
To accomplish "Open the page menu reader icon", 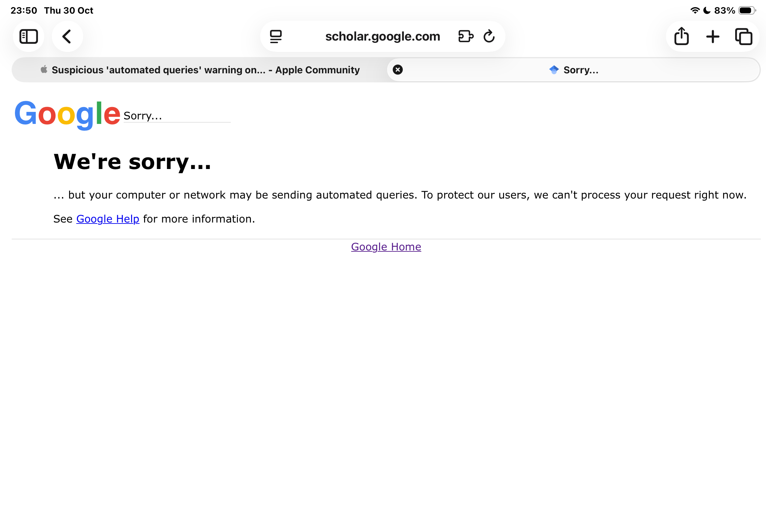I will click(x=276, y=36).
